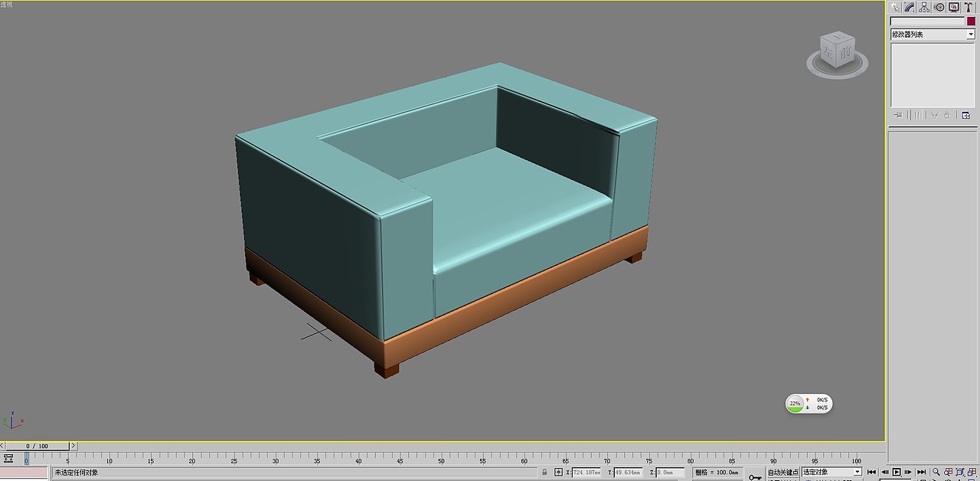Click make unique icon in modifier stack
Viewport: 980px width, 481px height.
(934, 115)
